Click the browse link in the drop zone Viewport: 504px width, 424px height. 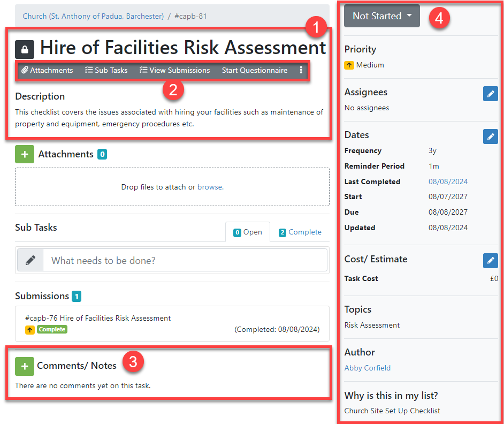point(210,187)
